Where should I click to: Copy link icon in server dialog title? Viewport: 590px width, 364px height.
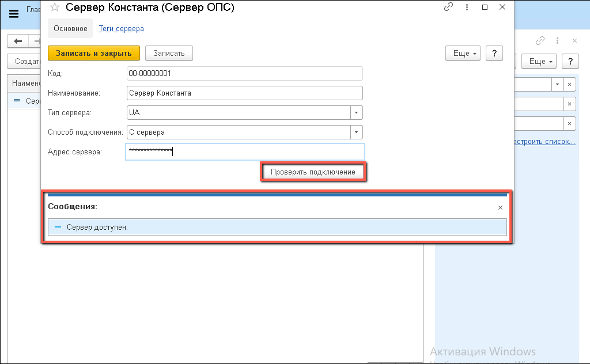coord(448,7)
